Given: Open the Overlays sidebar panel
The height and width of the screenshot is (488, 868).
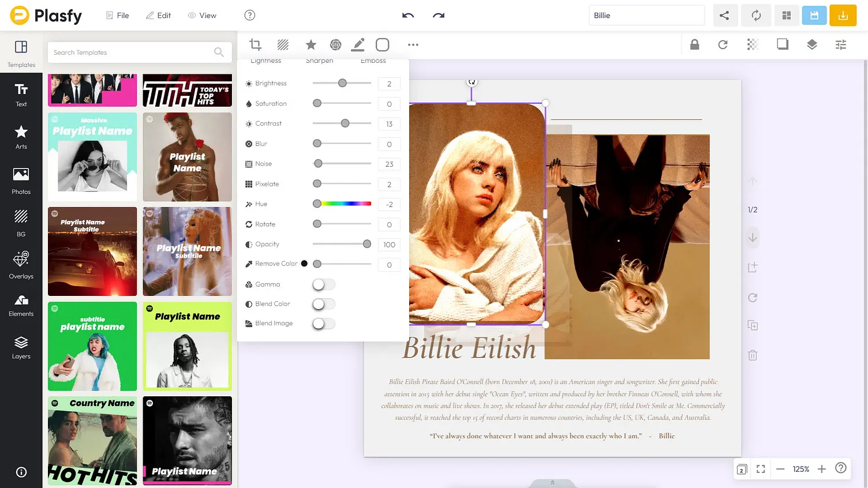Looking at the screenshot, I should pos(21,265).
